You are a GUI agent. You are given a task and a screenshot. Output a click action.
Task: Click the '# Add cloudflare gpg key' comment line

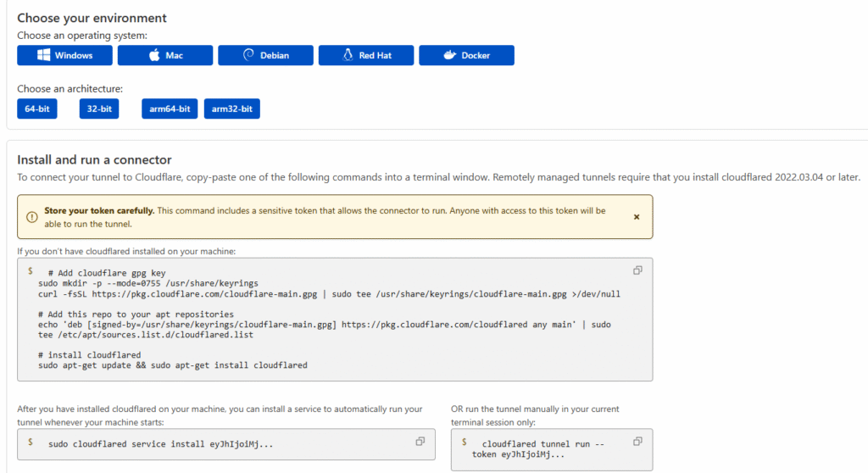pos(107,273)
